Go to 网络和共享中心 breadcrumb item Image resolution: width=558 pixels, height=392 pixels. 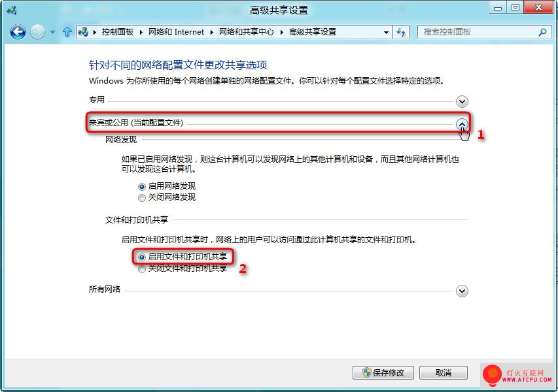(x=246, y=32)
